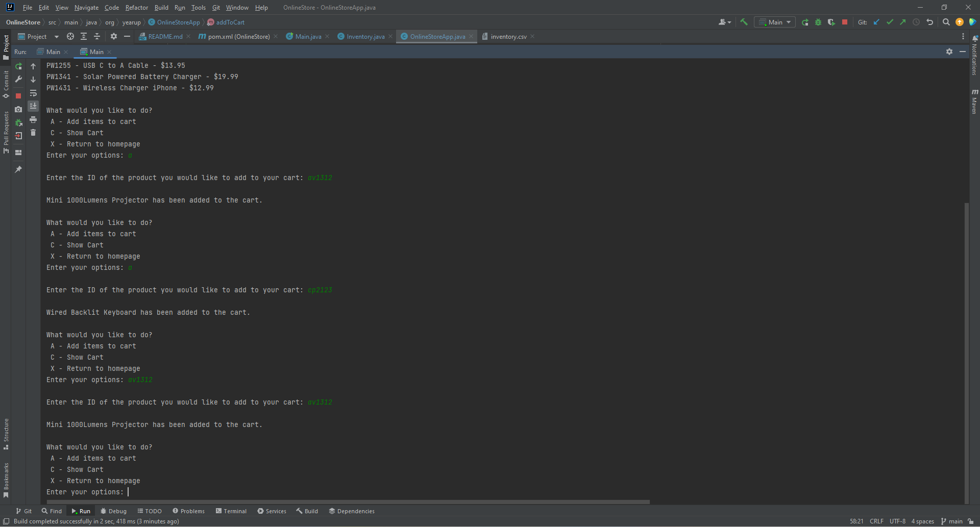Attach debugger to process icon
Viewport: 980px width, 527px height.
coord(18,122)
